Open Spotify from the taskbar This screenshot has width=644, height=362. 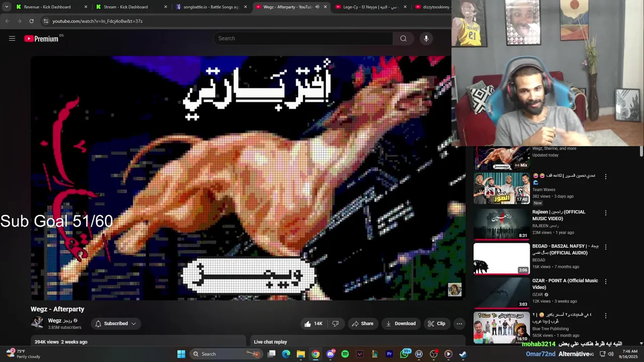click(345, 354)
